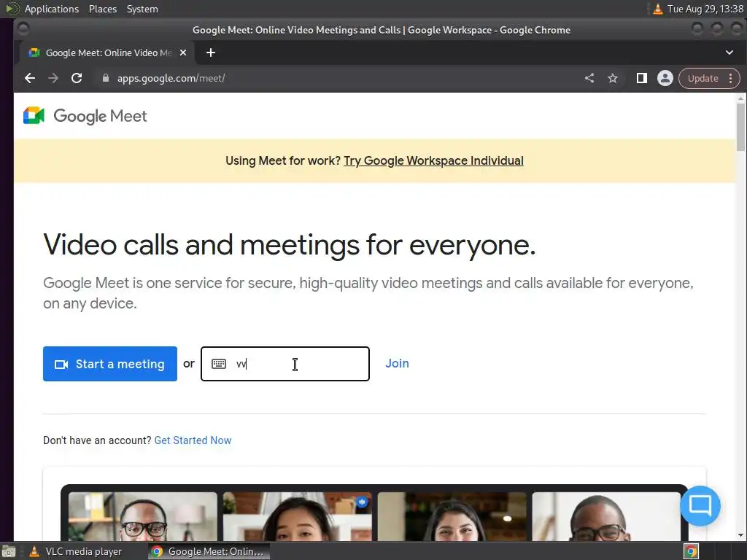Viewport: 747px width, 560px height.
Task: Open the Chrome profile avatar
Action: [665, 78]
